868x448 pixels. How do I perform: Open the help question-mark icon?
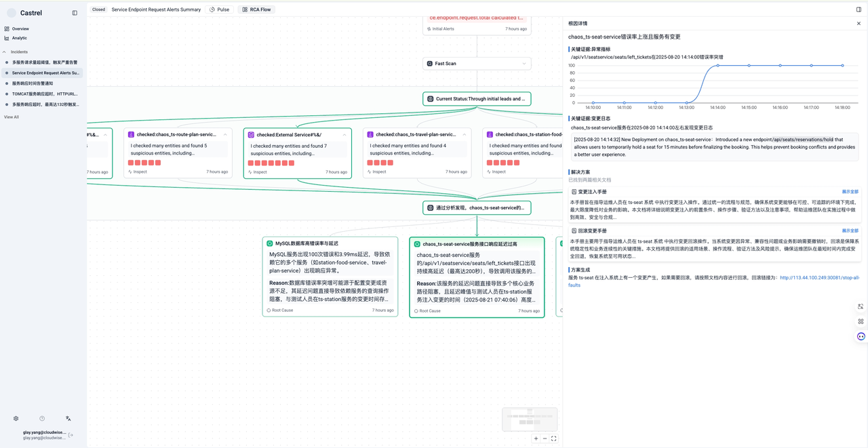(x=42, y=419)
